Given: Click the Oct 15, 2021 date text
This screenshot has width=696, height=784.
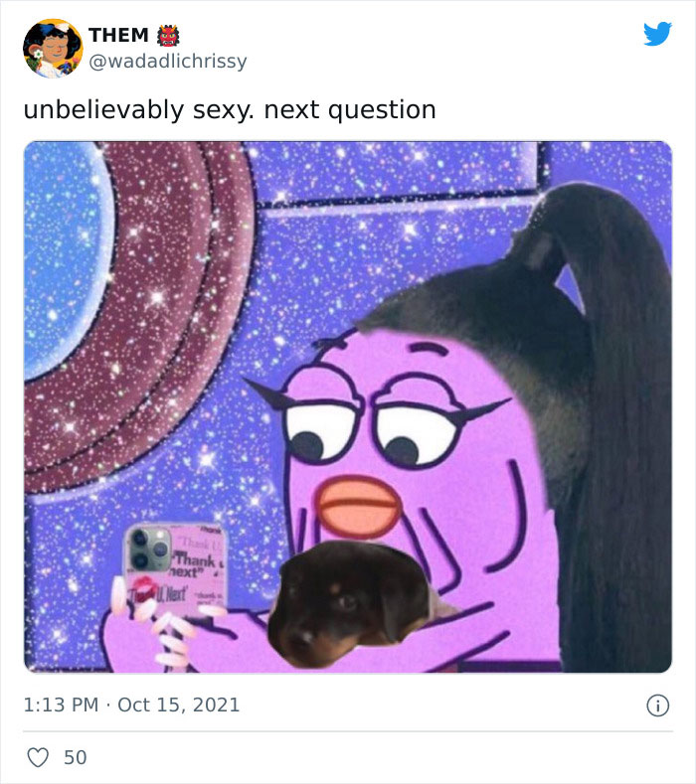Looking at the screenshot, I should (x=179, y=705).
